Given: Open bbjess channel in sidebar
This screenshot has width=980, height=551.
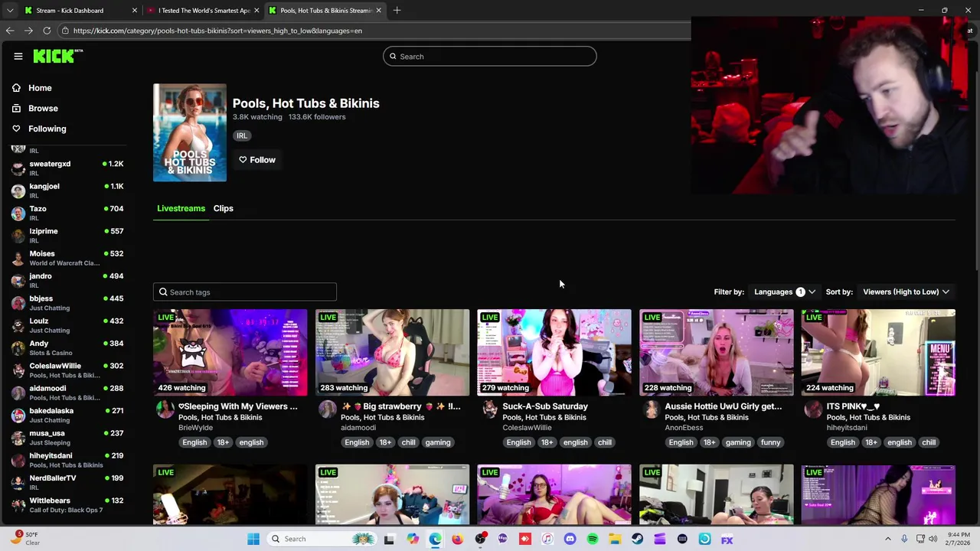Looking at the screenshot, I should [67, 302].
